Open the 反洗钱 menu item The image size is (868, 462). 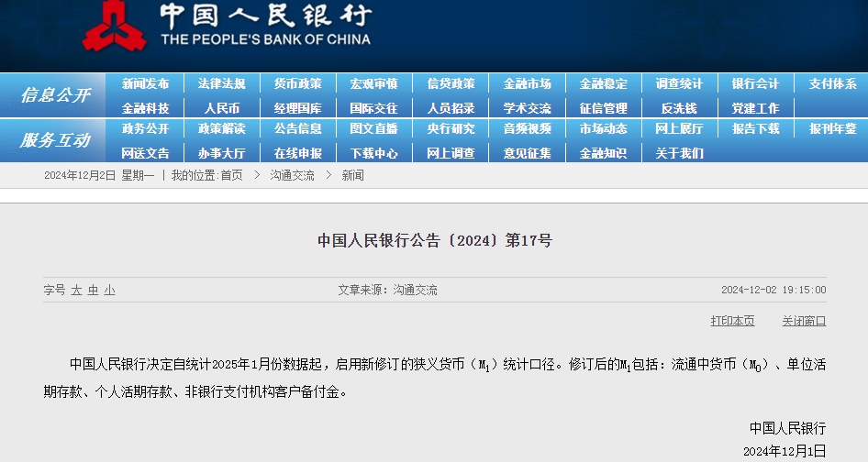pyautogui.click(x=679, y=108)
